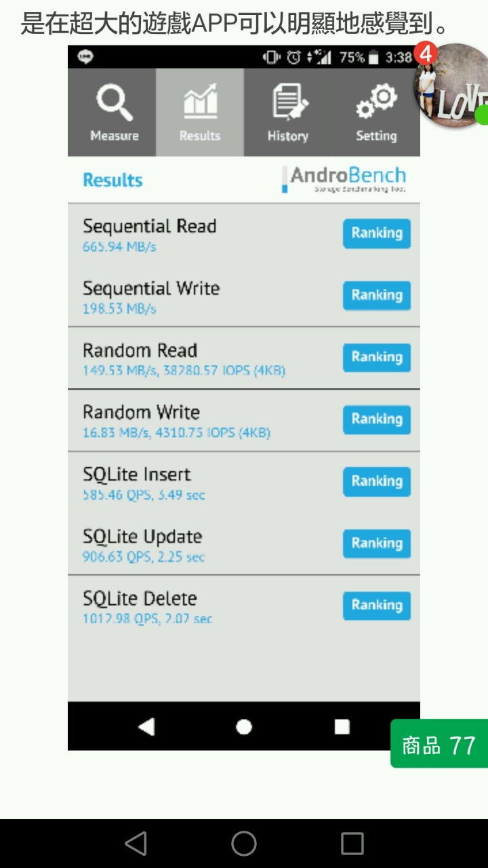View Ranking for SQLite Delete
488x868 pixels.
377,606
